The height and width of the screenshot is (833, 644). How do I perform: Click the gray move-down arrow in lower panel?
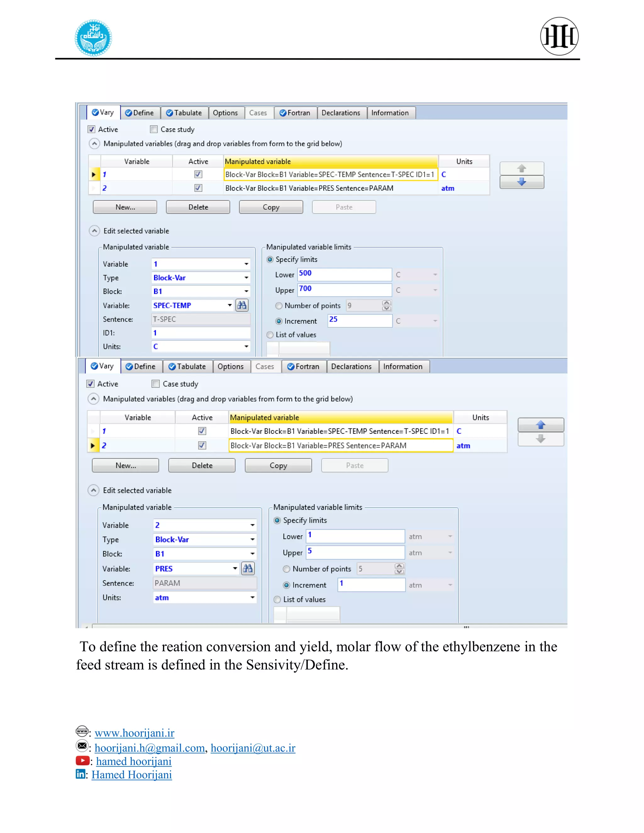pyautogui.click(x=540, y=439)
